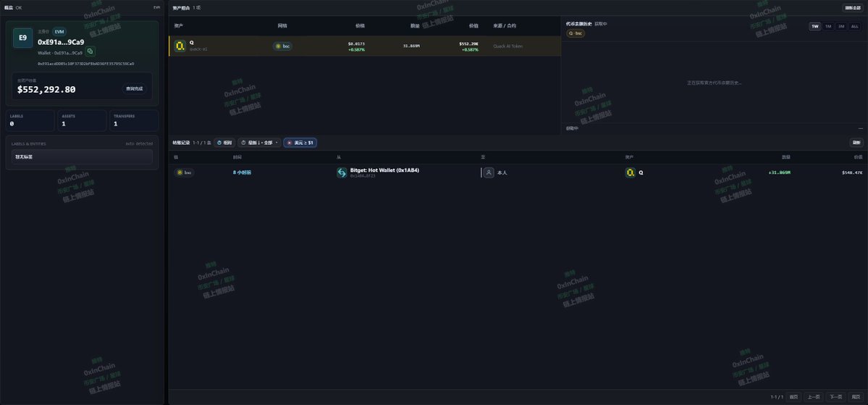The width and height of the screenshot is (868, 405).
Task: Click the bsc network badge in the portfolio row
Action: [x=283, y=46]
